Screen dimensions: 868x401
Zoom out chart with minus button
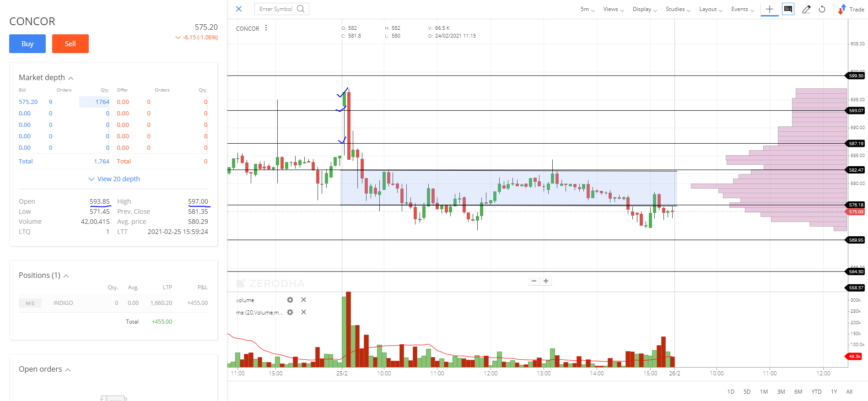pos(534,281)
